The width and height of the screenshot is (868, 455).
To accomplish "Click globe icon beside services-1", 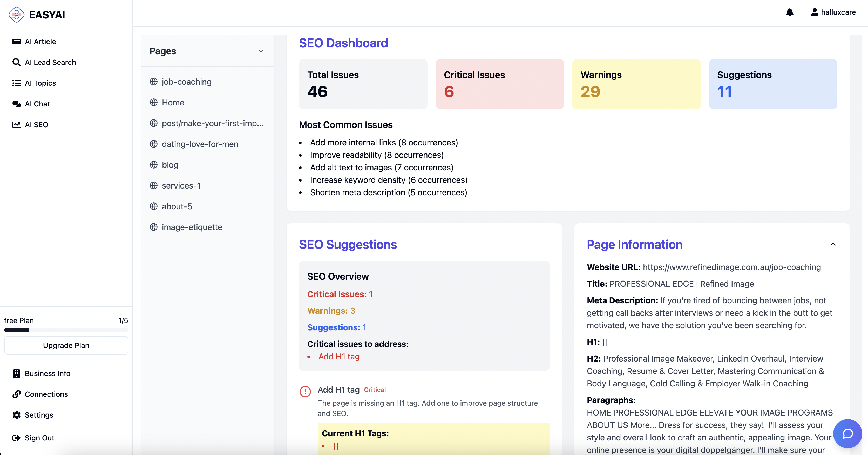I will pos(154,186).
